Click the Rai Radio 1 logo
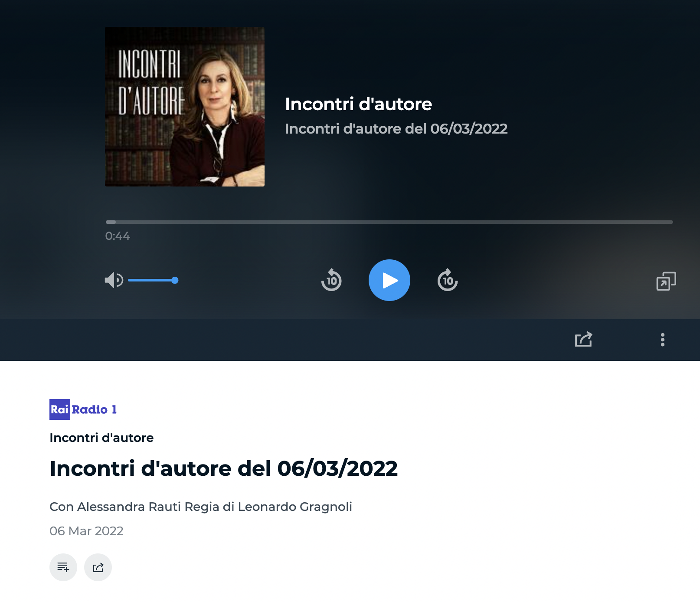The width and height of the screenshot is (700, 602). (x=83, y=409)
